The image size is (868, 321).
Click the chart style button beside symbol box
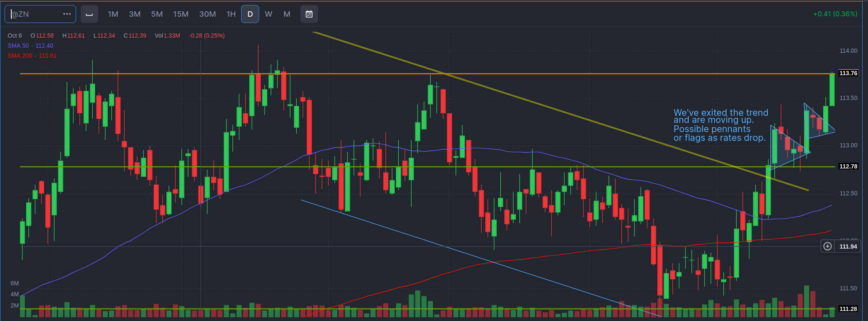[x=89, y=14]
